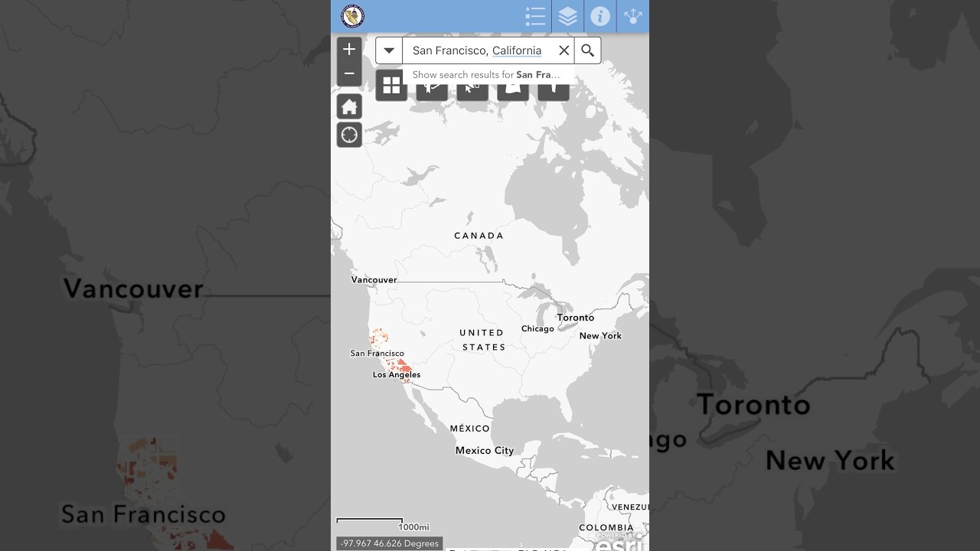Zoom out with the minus button

click(x=349, y=74)
